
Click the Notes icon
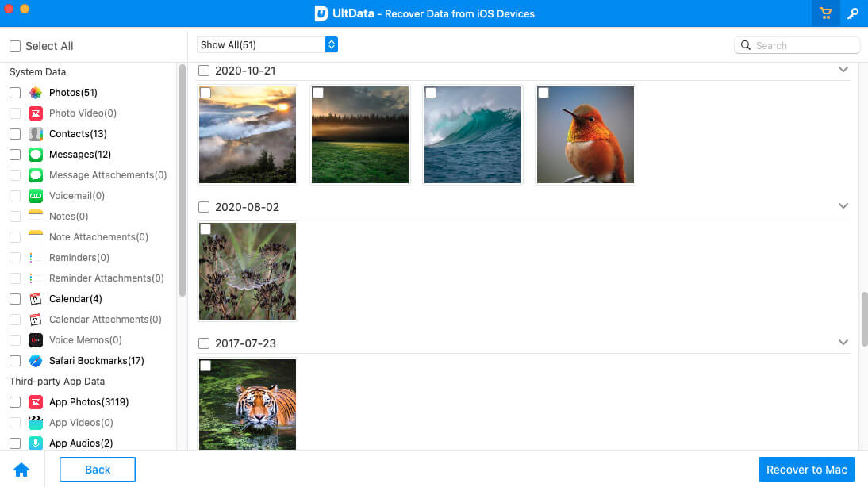(x=36, y=217)
